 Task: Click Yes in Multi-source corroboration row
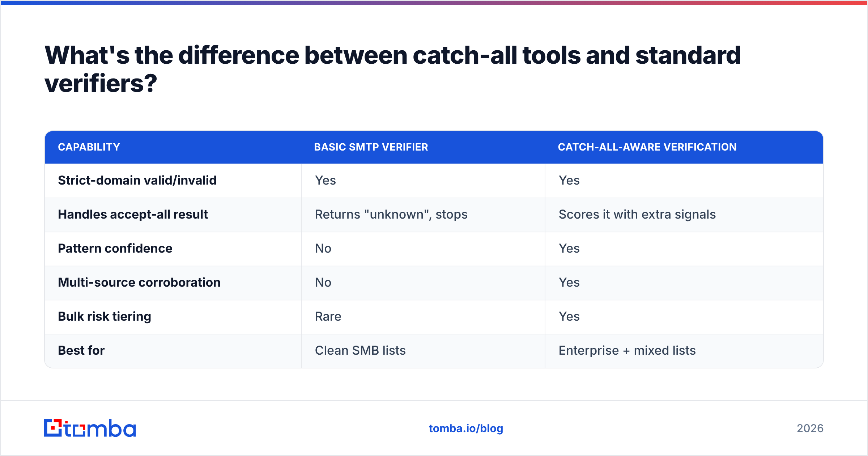(569, 282)
